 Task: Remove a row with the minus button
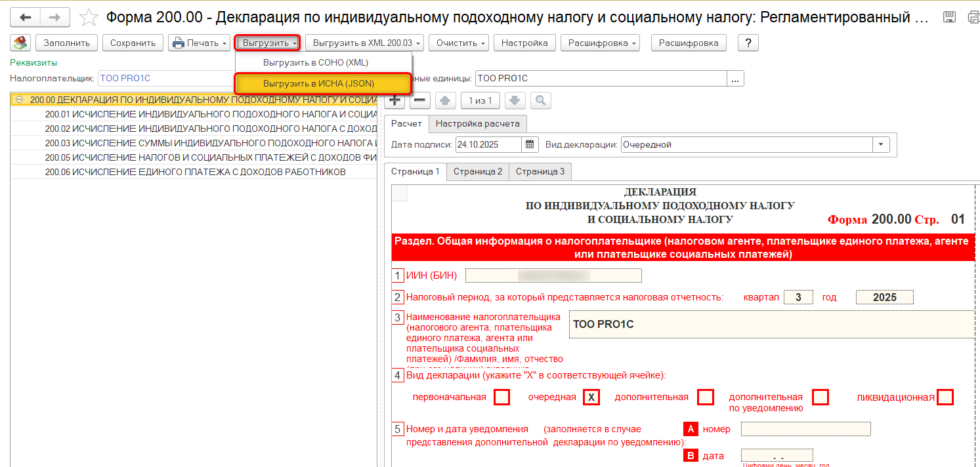coord(420,100)
